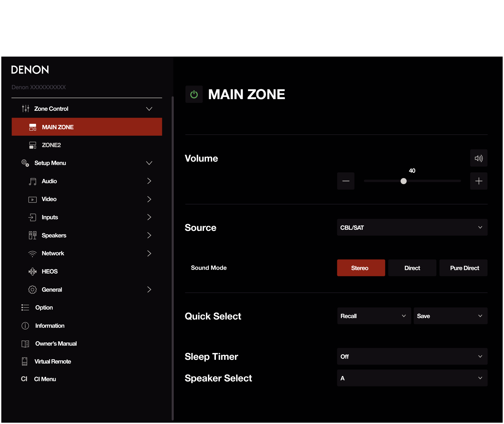Open the Source dropdown showing CBL/SAT
The image size is (504, 424).
[412, 227]
